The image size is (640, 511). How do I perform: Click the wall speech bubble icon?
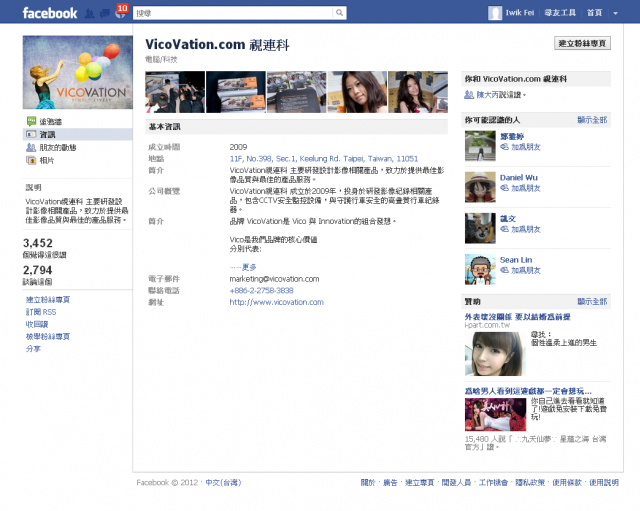31,121
